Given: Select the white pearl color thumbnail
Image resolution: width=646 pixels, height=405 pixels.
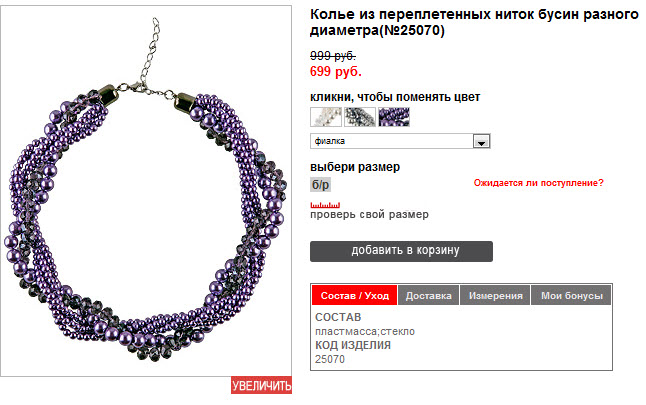Looking at the screenshot, I should [326, 117].
